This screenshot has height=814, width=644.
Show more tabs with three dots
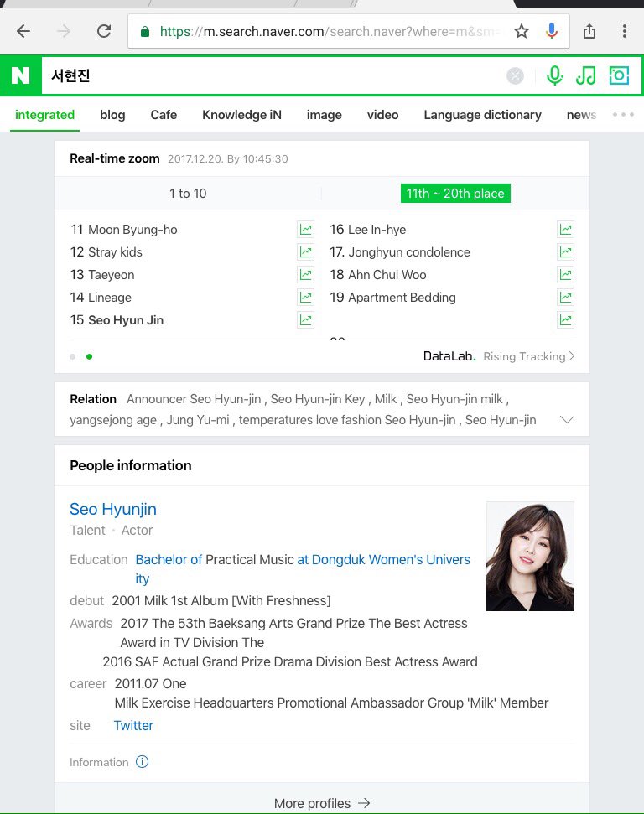pyautogui.click(x=623, y=114)
